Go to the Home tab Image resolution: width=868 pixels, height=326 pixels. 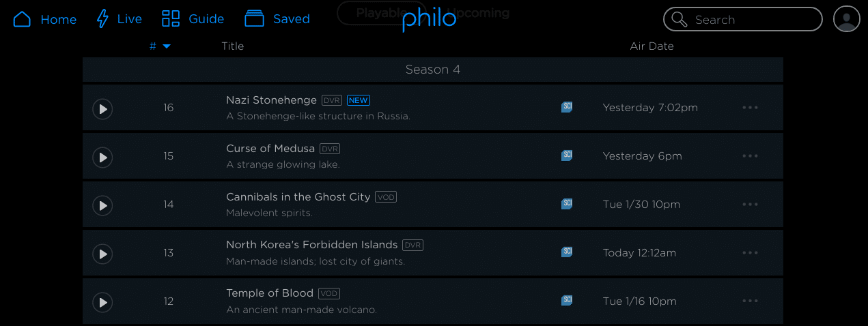45,19
